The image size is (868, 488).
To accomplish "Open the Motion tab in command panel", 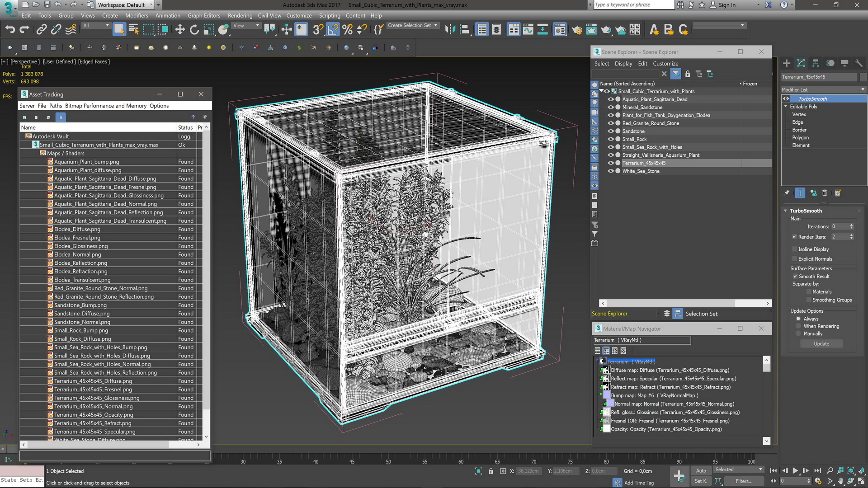I will (830, 63).
